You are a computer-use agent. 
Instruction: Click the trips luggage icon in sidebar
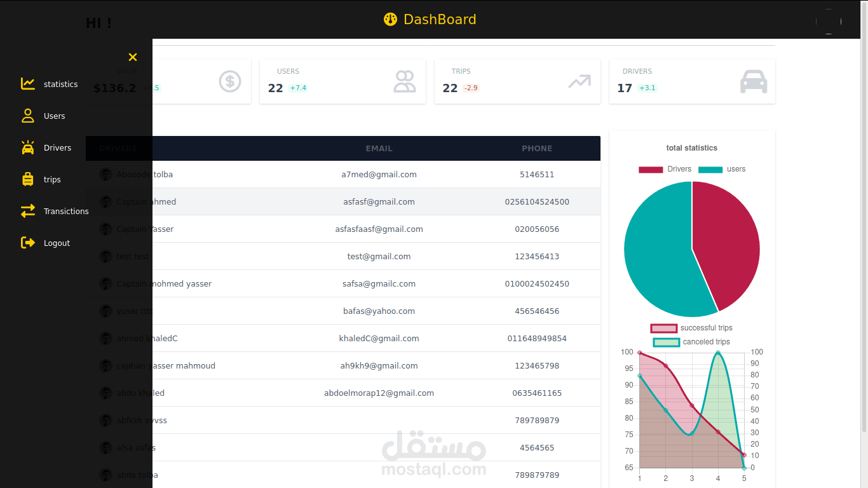tap(28, 179)
